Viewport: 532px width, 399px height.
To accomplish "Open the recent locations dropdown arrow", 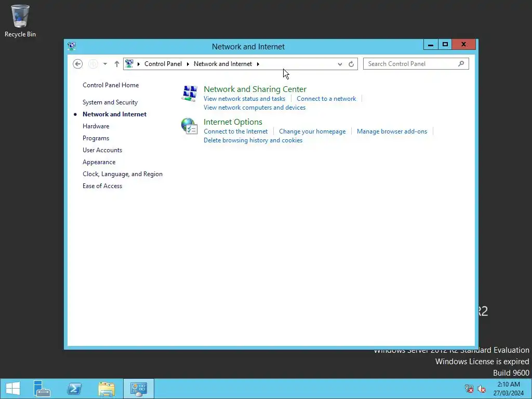I will click(x=105, y=64).
